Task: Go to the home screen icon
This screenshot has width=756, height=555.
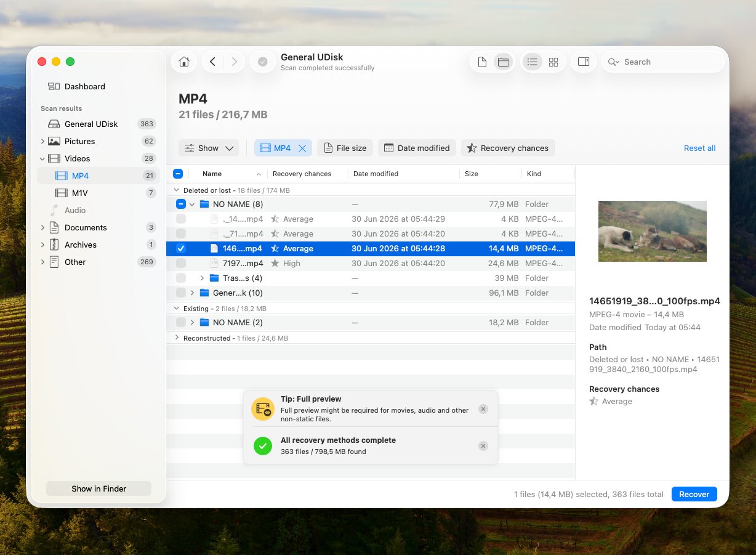Action: click(183, 62)
